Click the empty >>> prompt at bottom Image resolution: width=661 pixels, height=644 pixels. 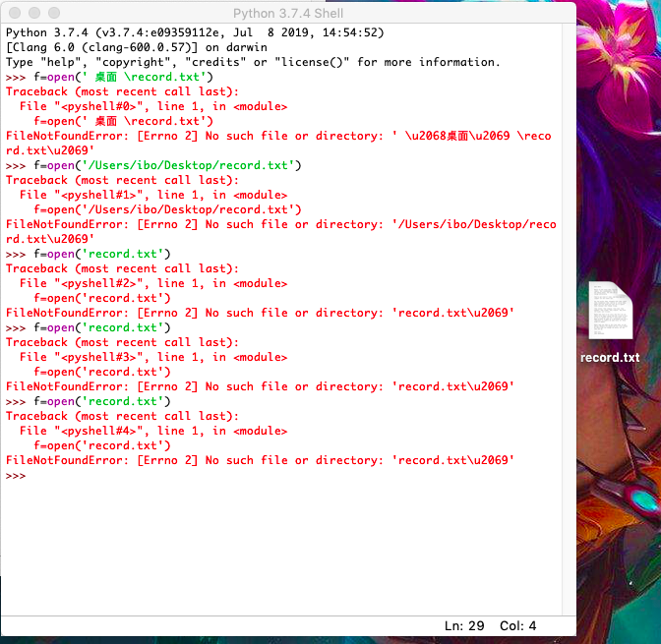click(16, 476)
